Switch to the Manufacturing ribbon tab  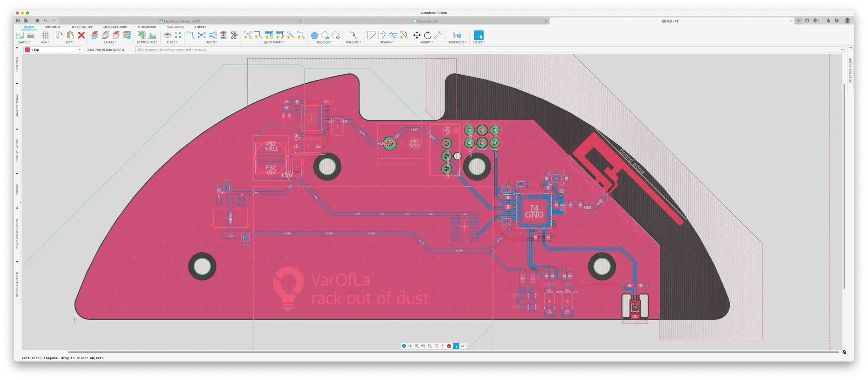115,27
